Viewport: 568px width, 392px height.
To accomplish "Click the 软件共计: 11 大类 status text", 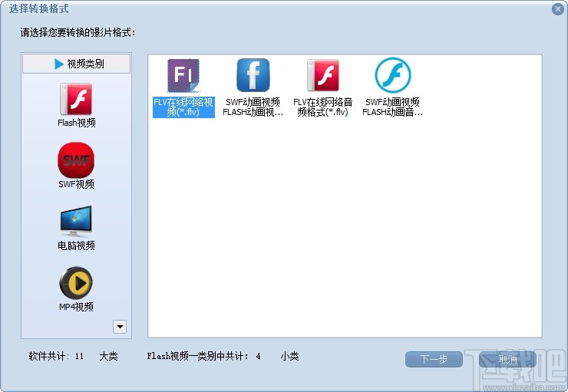I will pyautogui.click(x=73, y=356).
